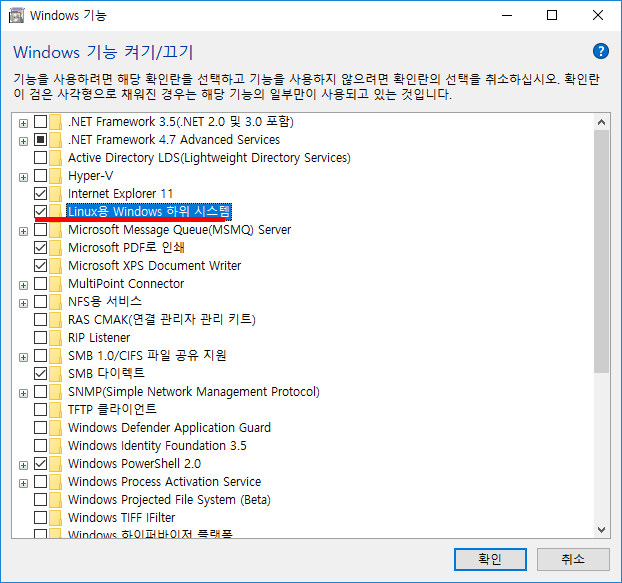The width and height of the screenshot is (622, 583).
Task: Check Active Directory LDS checkbox
Action: point(40,157)
